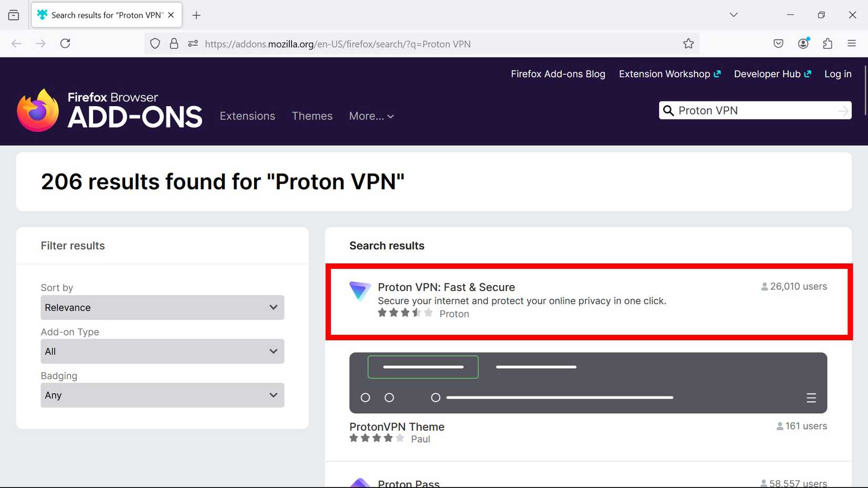The height and width of the screenshot is (488, 868).
Task: Open the Firefox Add-ons Blog link
Action: tap(558, 74)
